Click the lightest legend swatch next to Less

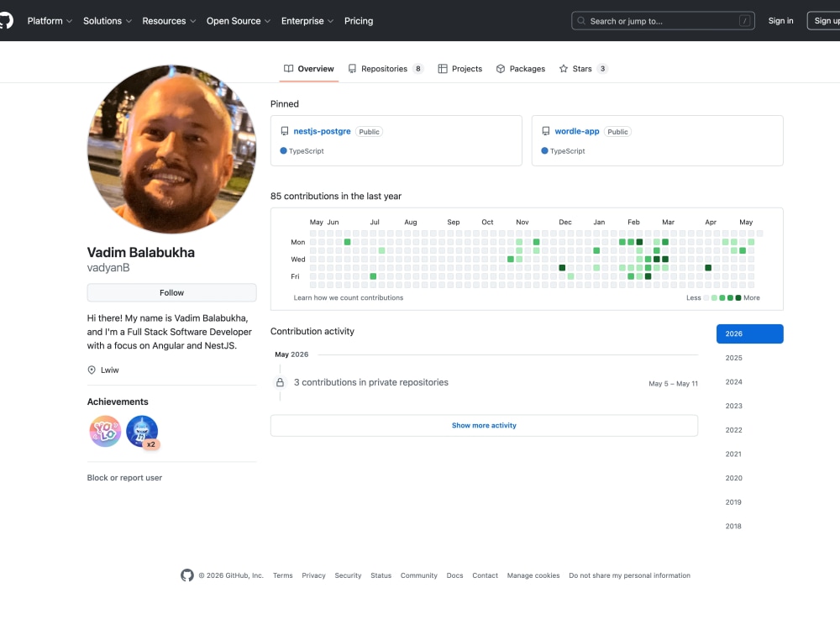tap(706, 298)
